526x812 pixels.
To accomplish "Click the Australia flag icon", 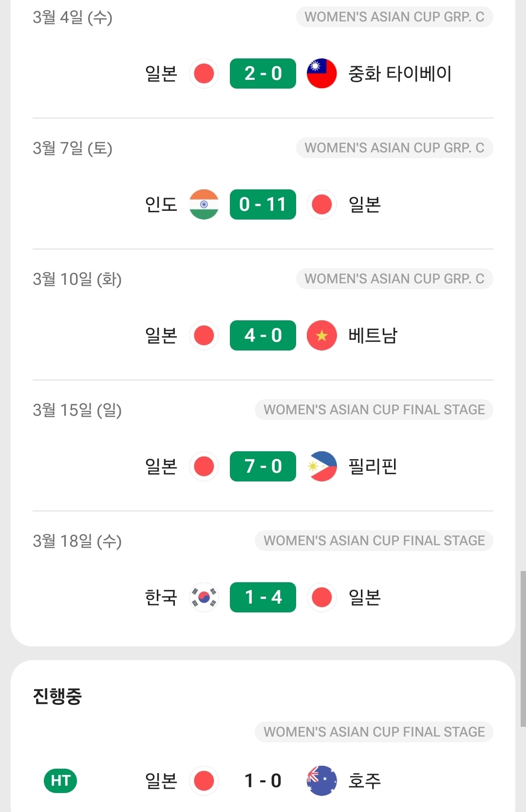I will (x=321, y=781).
